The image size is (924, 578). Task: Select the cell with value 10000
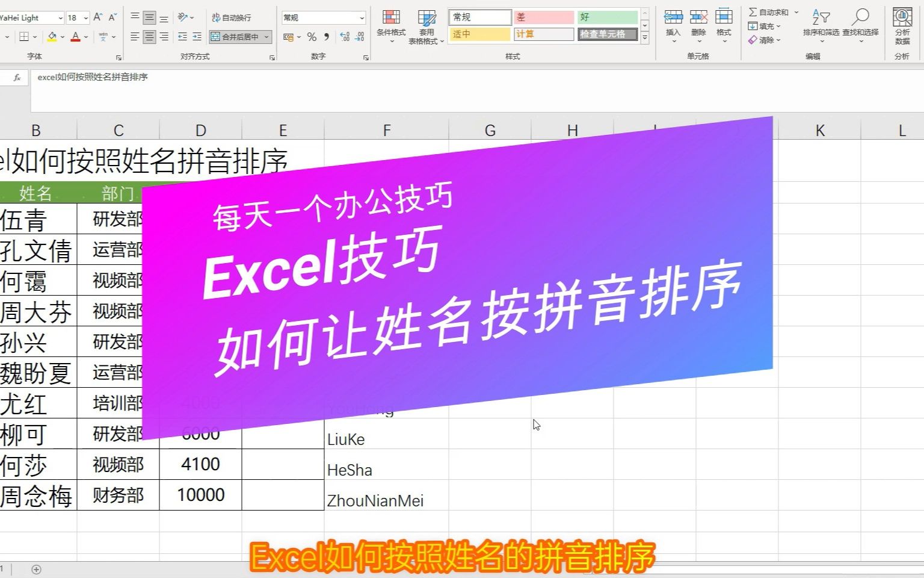200,495
